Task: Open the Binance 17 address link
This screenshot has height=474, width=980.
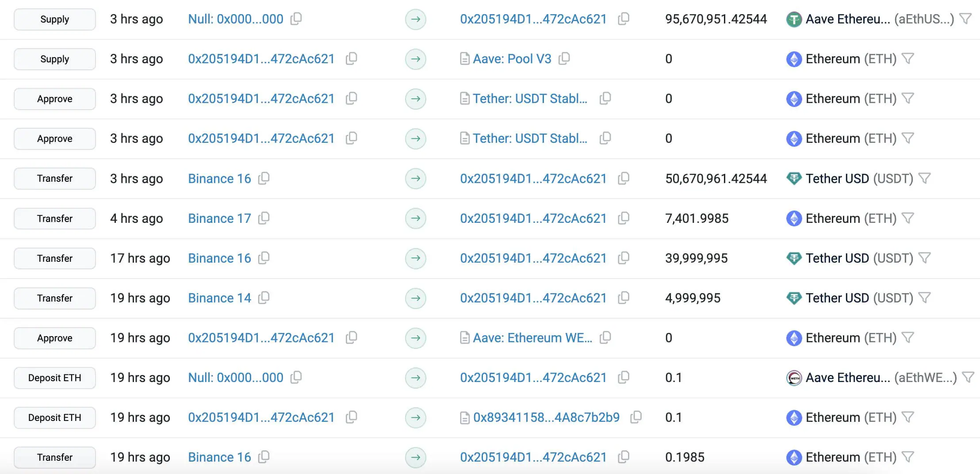Action: 219,218
